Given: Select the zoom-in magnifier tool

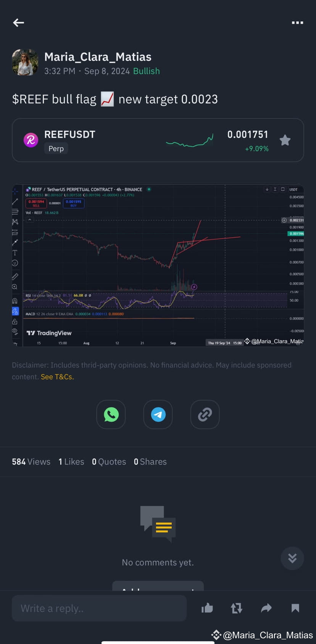Looking at the screenshot, I should (15, 287).
